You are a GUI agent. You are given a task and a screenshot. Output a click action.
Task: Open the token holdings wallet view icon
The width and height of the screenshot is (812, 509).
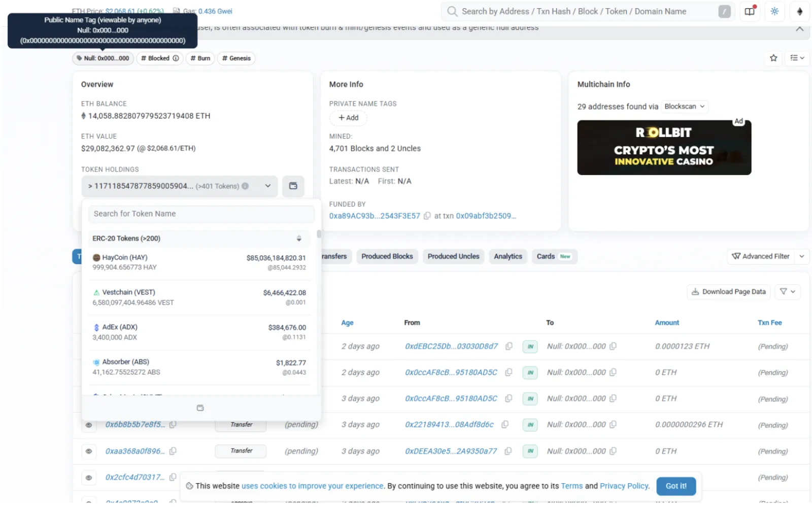click(x=293, y=186)
